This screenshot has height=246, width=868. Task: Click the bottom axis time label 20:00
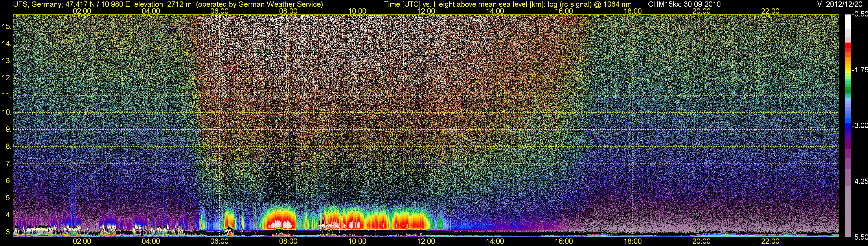702,241
